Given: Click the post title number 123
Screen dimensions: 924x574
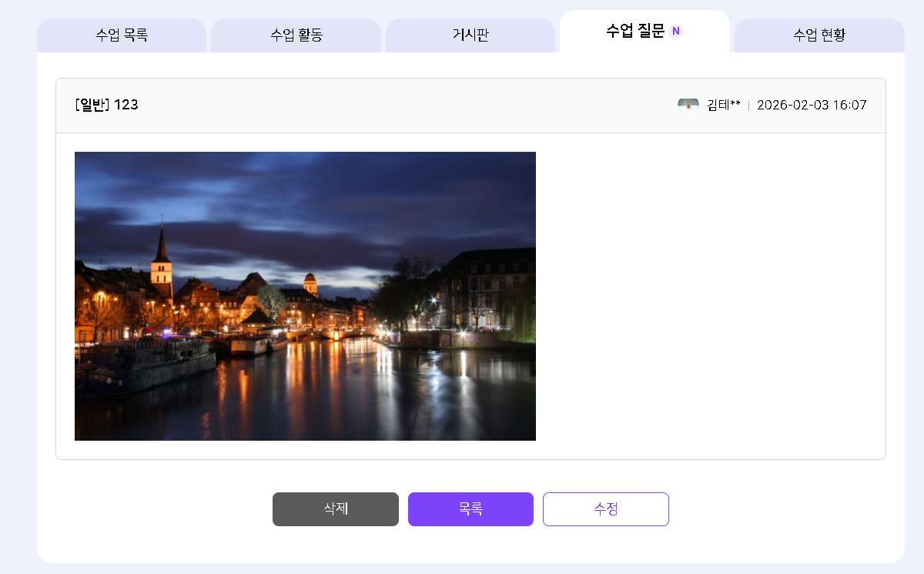Looking at the screenshot, I should tap(126, 105).
